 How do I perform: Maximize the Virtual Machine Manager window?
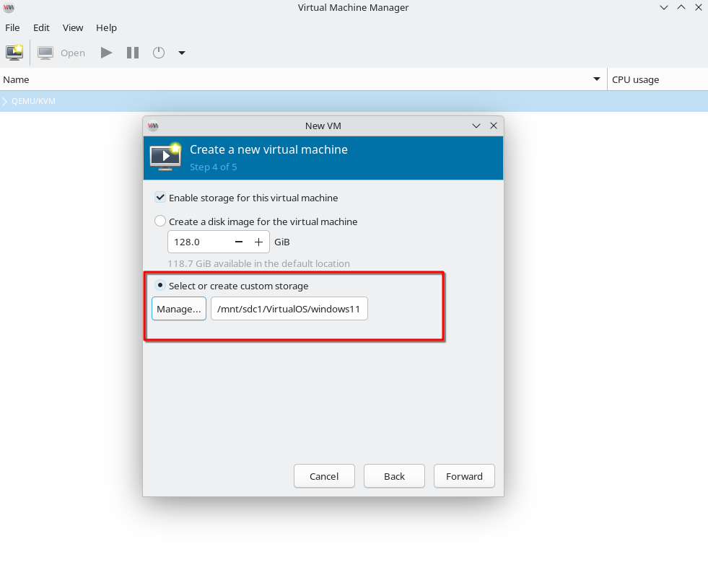[x=681, y=7]
